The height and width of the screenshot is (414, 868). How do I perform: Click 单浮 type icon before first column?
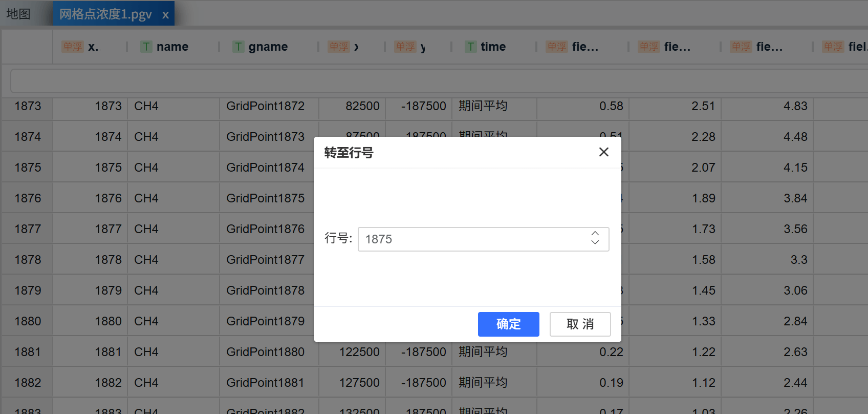point(72,47)
